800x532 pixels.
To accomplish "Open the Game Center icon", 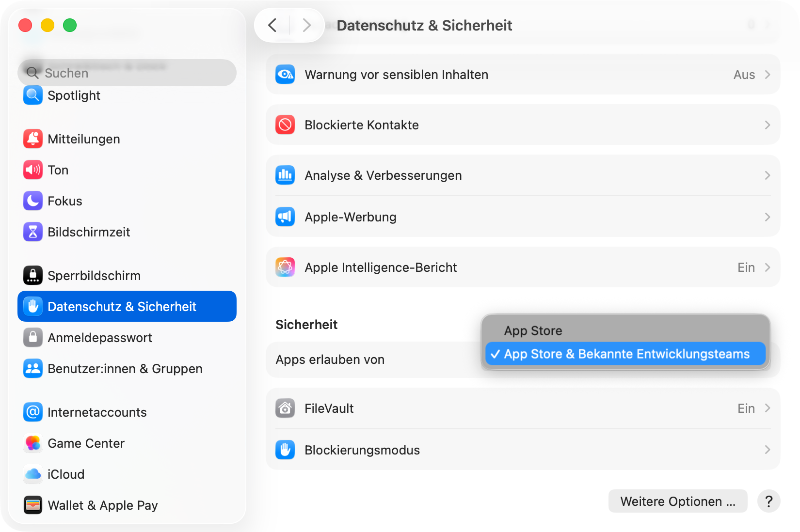I will click(33, 443).
